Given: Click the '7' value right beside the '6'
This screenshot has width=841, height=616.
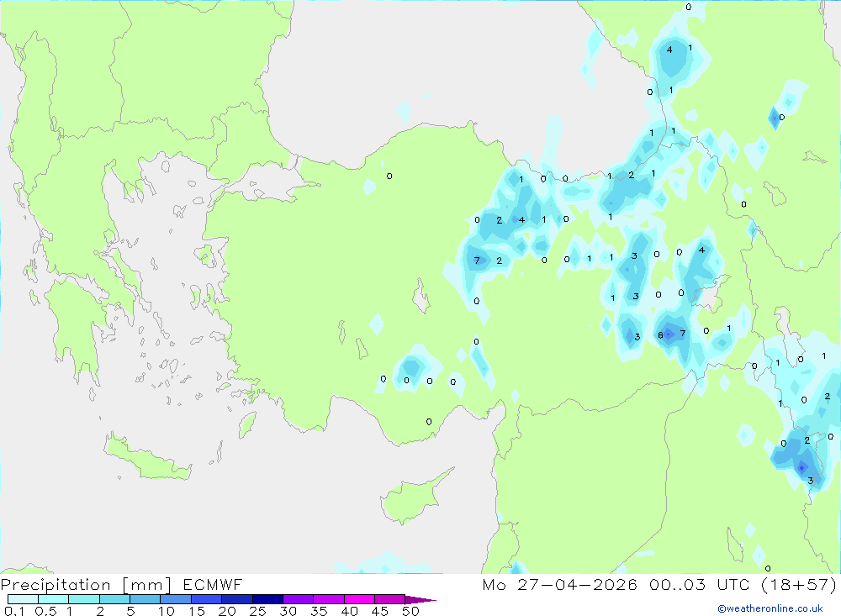Looking at the screenshot, I should [x=683, y=334].
